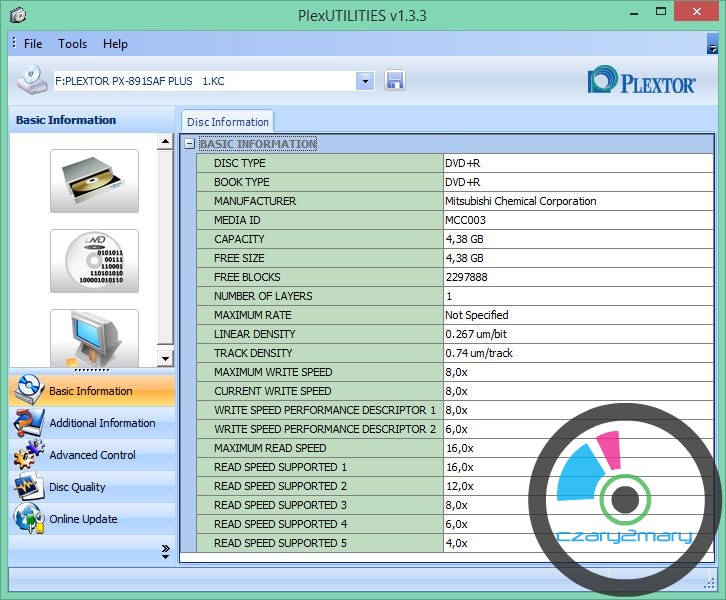Open the drive selection dropdown
Viewport: 726px width, 600px height.
pos(365,81)
